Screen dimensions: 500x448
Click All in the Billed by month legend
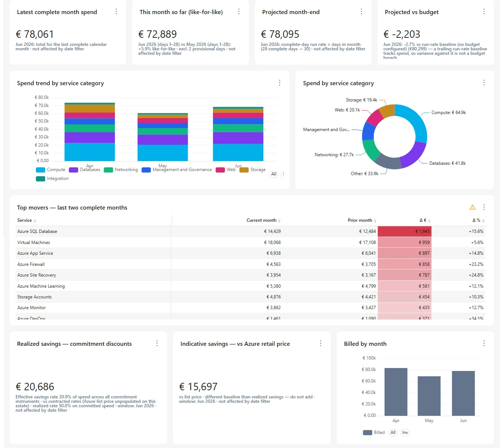(393, 432)
